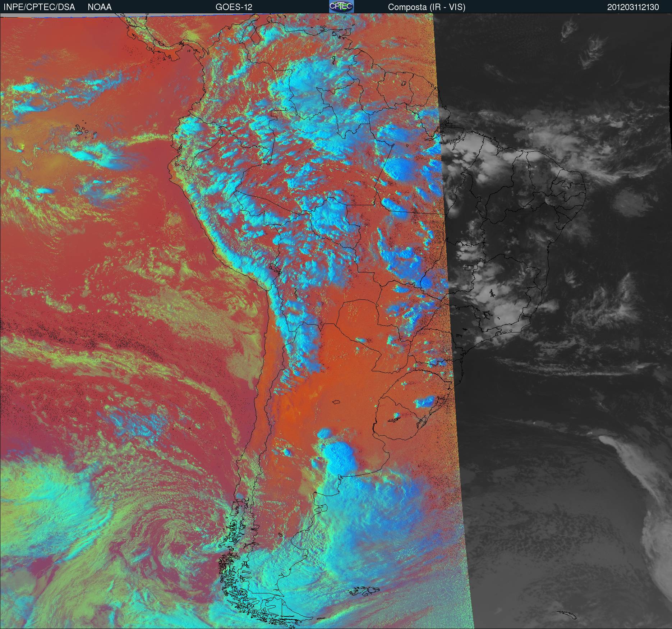Click the NOAA label in header
Viewport: 672px width, 629px height.
pos(100,7)
